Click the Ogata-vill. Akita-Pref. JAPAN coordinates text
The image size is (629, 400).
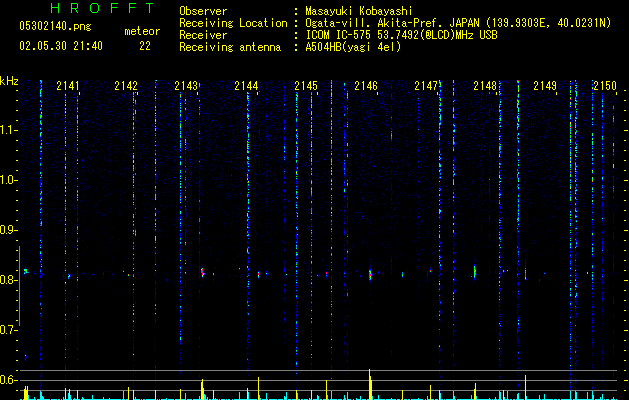point(458,23)
